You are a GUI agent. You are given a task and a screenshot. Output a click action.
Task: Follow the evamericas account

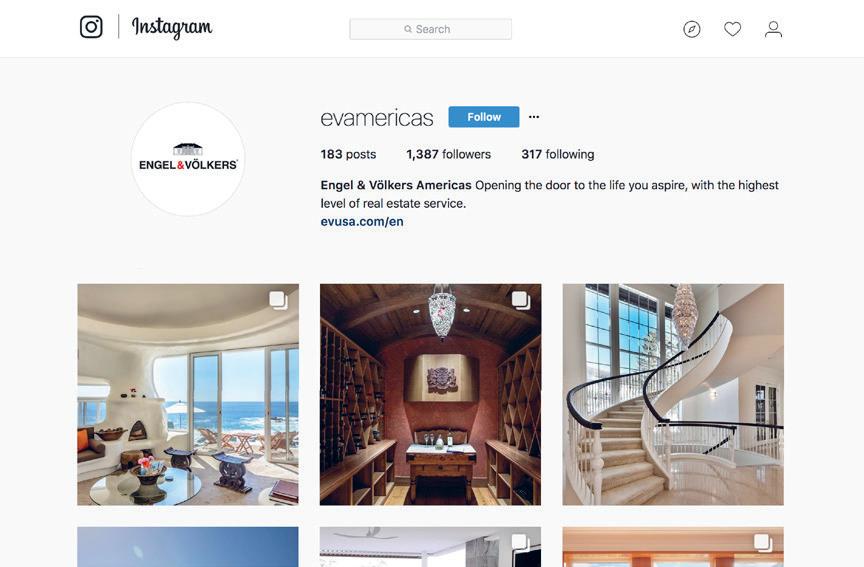484,117
